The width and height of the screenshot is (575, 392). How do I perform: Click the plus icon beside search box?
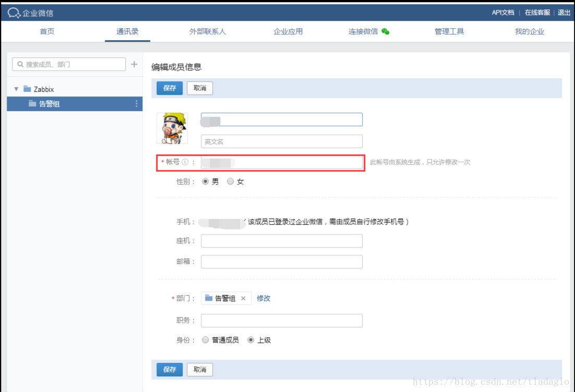click(x=134, y=64)
